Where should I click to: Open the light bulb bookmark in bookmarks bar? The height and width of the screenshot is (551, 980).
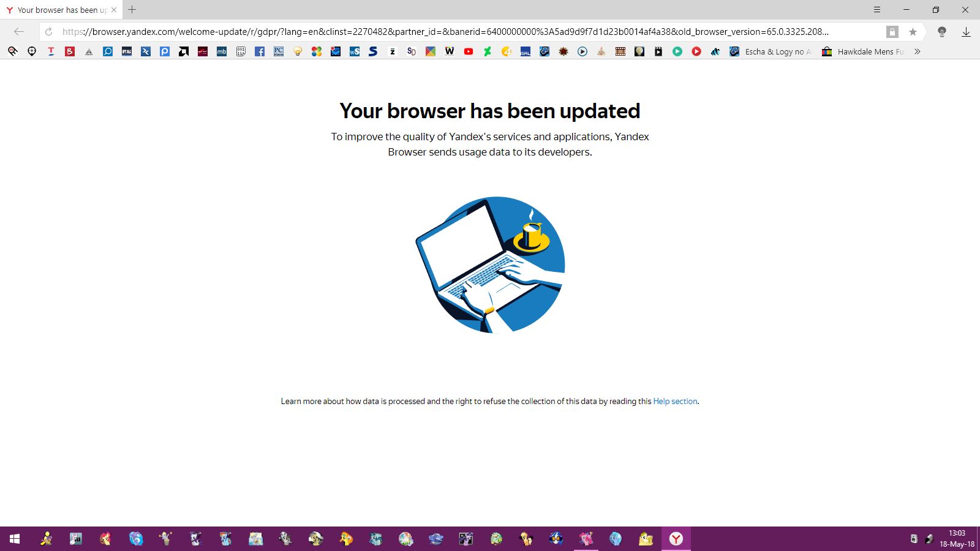point(298,51)
